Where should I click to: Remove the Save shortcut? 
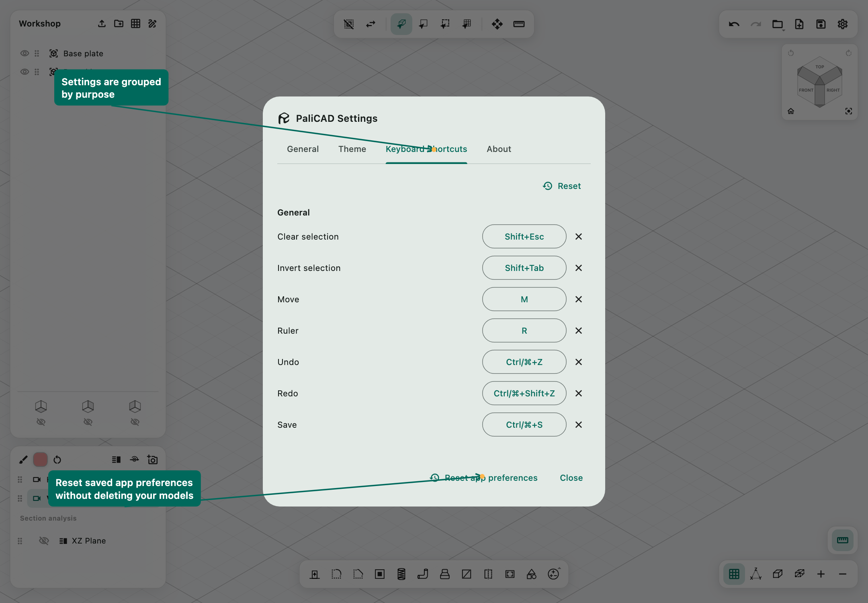pos(579,425)
